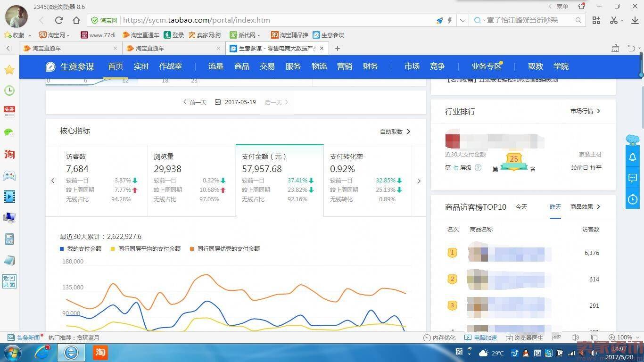Open 交易 in the navigation bar
The height and width of the screenshot is (362, 644).
[267, 66]
